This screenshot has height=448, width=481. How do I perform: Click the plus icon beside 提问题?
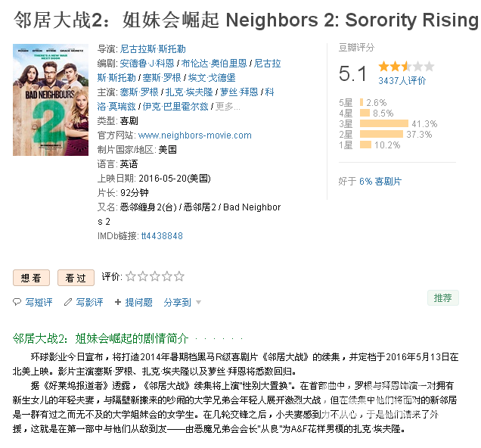coord(118,303)
